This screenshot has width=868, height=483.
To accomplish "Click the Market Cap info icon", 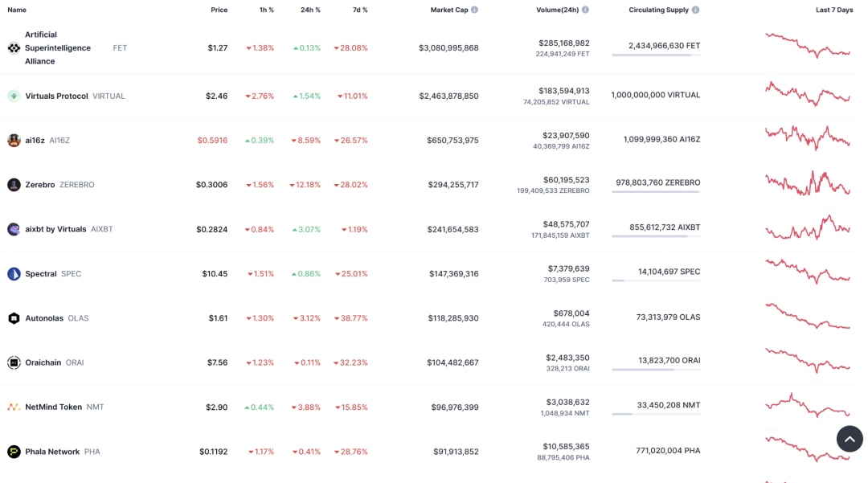I will click(x=474, y=10).
